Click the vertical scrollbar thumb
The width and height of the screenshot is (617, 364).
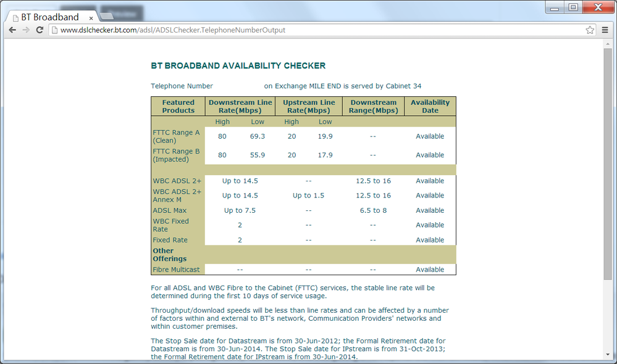608,164
